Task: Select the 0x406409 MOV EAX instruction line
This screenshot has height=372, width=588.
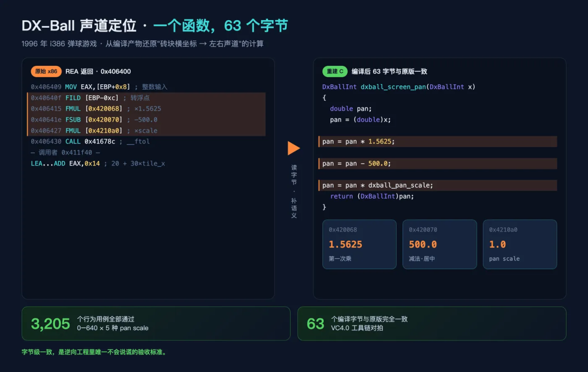Action: click(x=99, y=87)
